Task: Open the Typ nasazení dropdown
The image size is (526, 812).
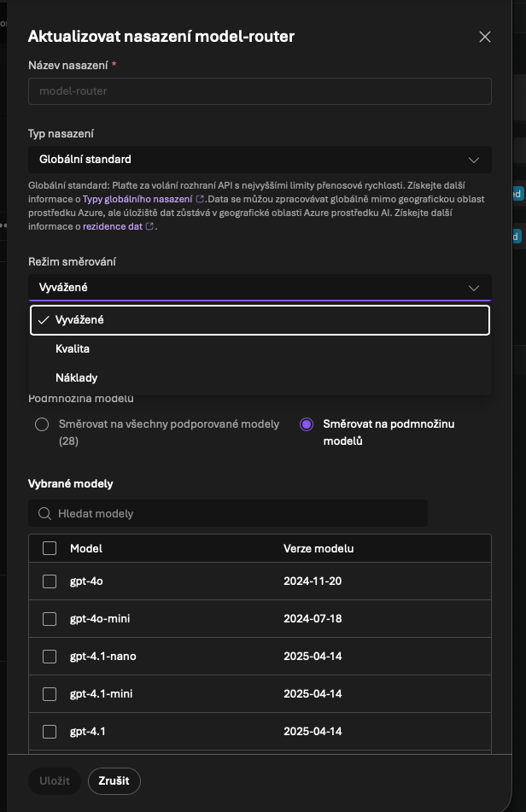Action: pyautogui.click(x=260, y=160)
